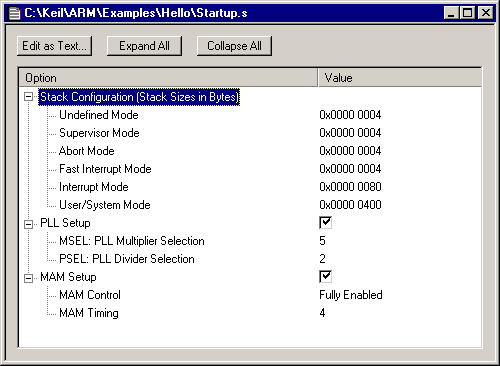The image size is (500, 366).
Task: Click the Edit as Text button
Action: tap(54, 46)
